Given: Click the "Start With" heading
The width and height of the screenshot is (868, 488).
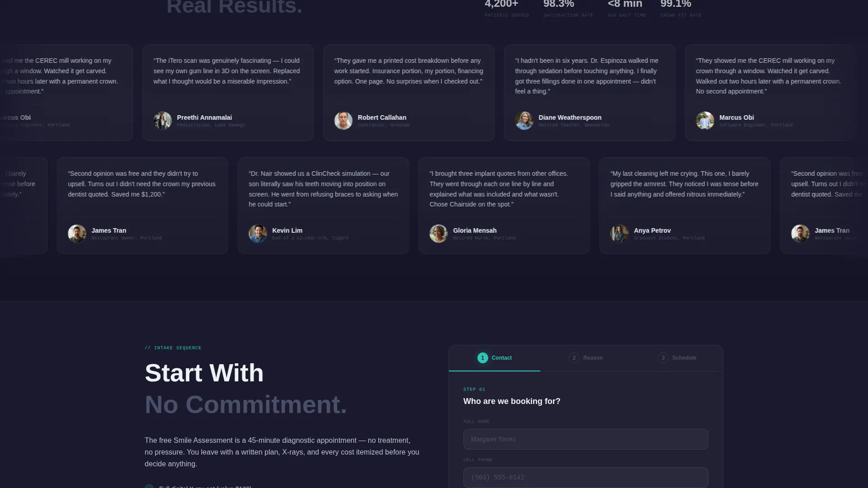Looking at the screenshot, I should (204, 373).
